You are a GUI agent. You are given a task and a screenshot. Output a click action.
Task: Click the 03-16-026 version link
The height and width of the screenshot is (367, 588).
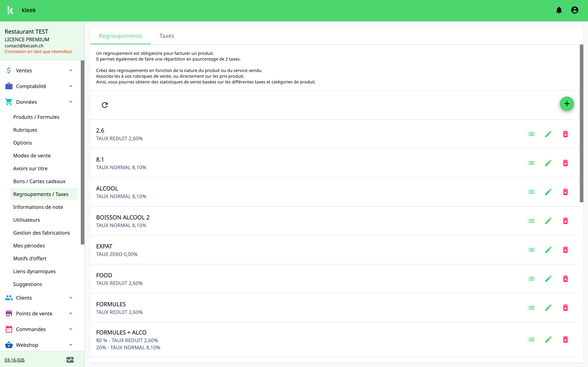[15, 360]
